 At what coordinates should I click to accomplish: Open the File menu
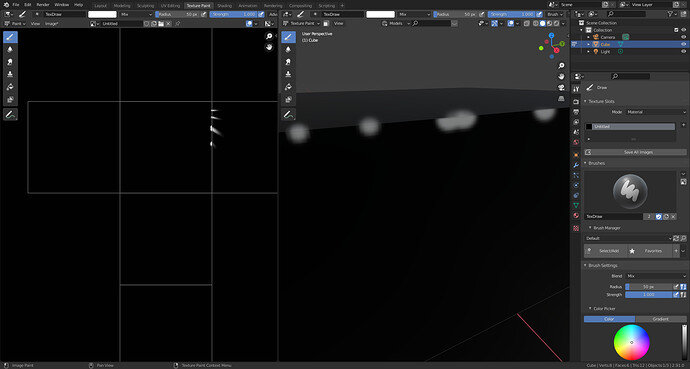click(16, 4)
